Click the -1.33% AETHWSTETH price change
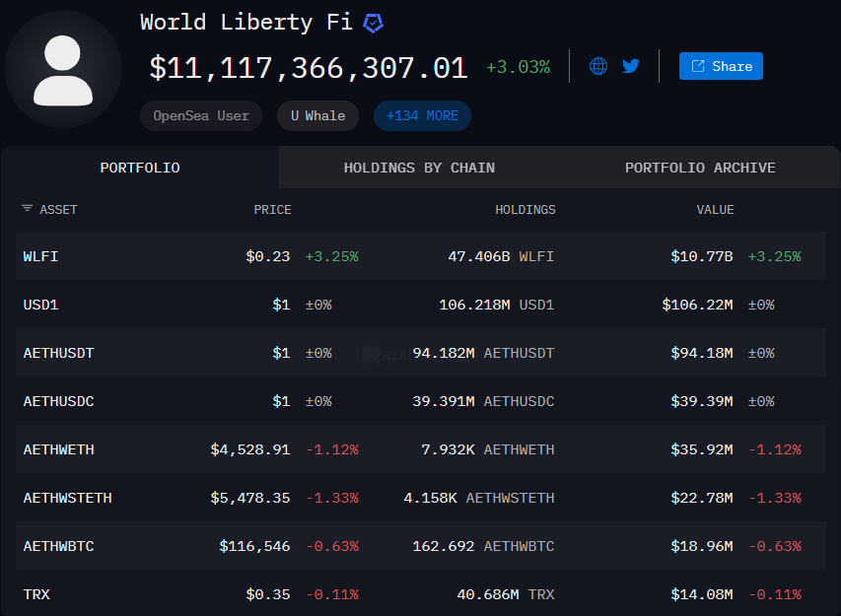The image size is (841, 616). pos(332,498)
